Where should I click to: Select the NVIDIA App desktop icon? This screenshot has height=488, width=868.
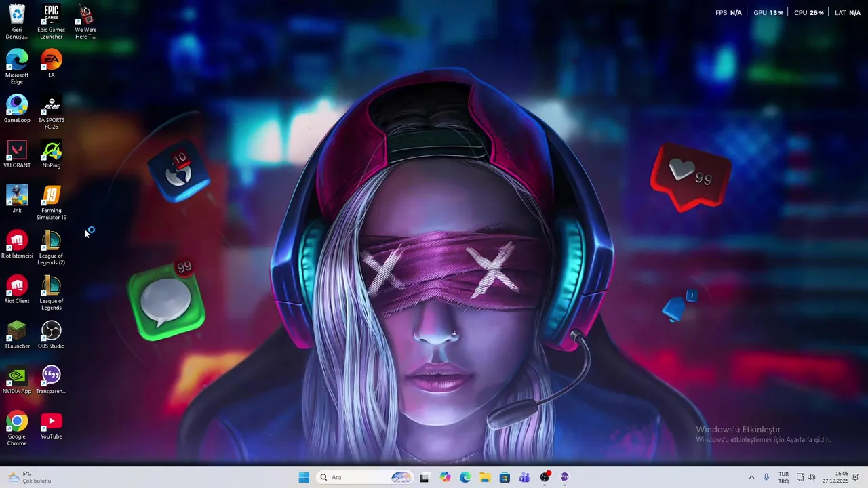[x=17, y=380]
